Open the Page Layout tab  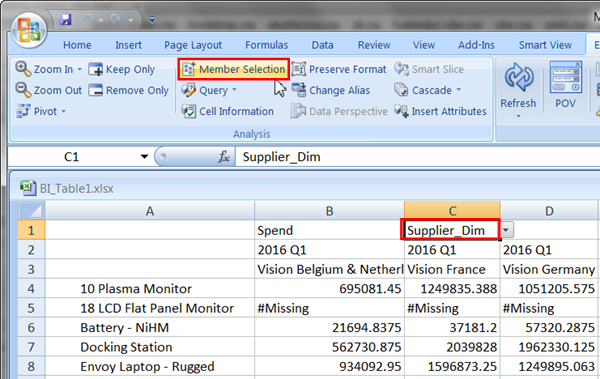pos(193,45)
